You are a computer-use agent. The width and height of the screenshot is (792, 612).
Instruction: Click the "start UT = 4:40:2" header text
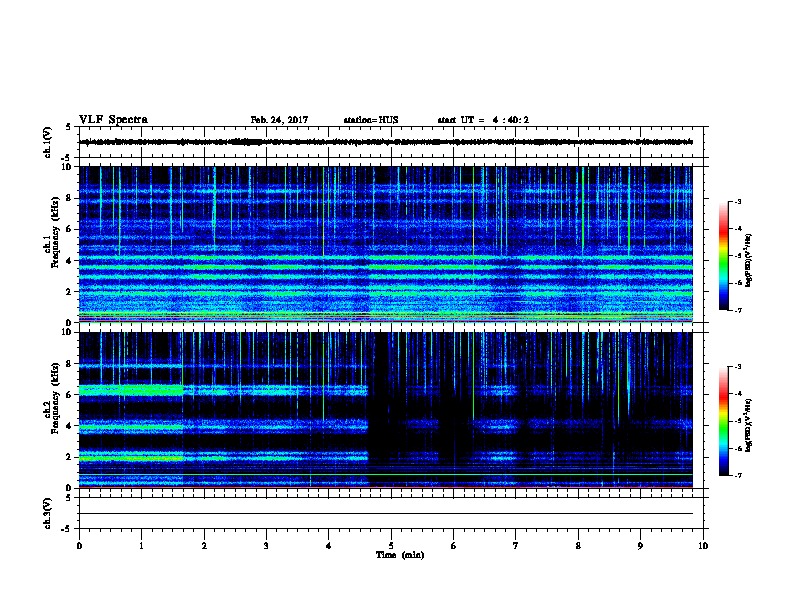pyautogui.click(x=483, y=120)
